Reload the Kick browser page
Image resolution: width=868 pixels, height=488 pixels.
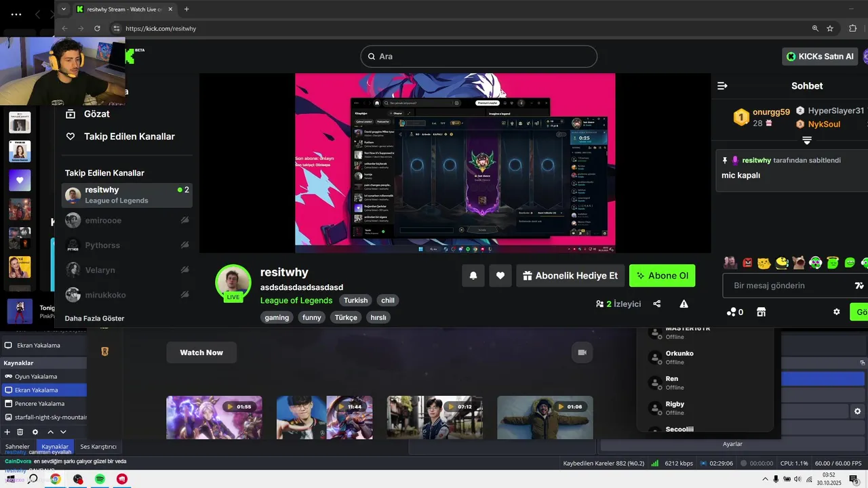pos(97,28)
